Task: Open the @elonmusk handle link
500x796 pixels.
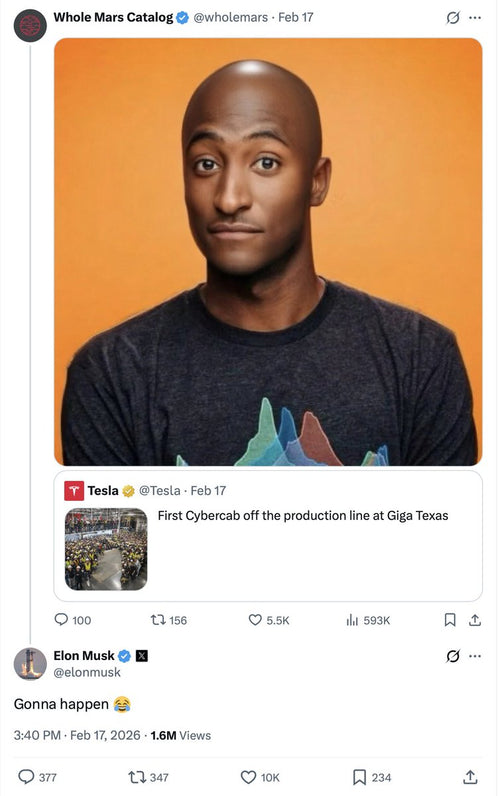Action: [x=87, y=672]
